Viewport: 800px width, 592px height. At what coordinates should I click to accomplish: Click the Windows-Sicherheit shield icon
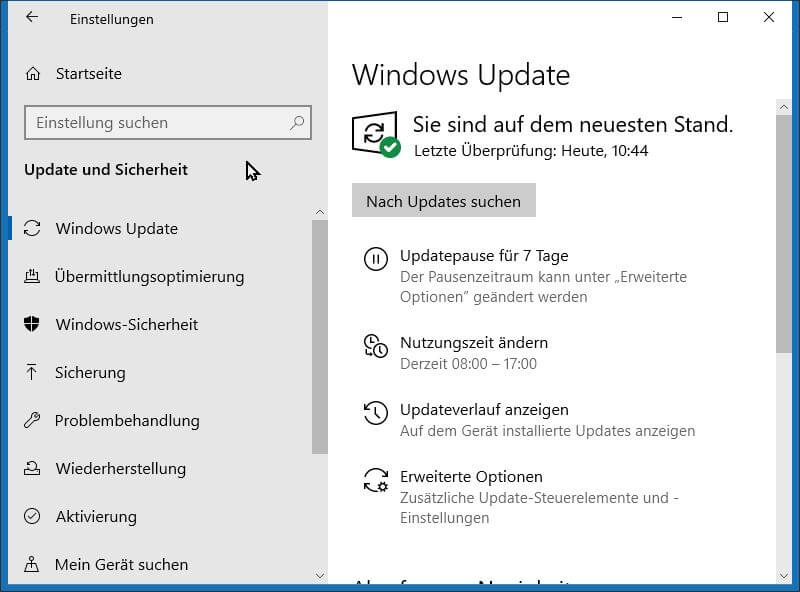(x=32, y=324)
